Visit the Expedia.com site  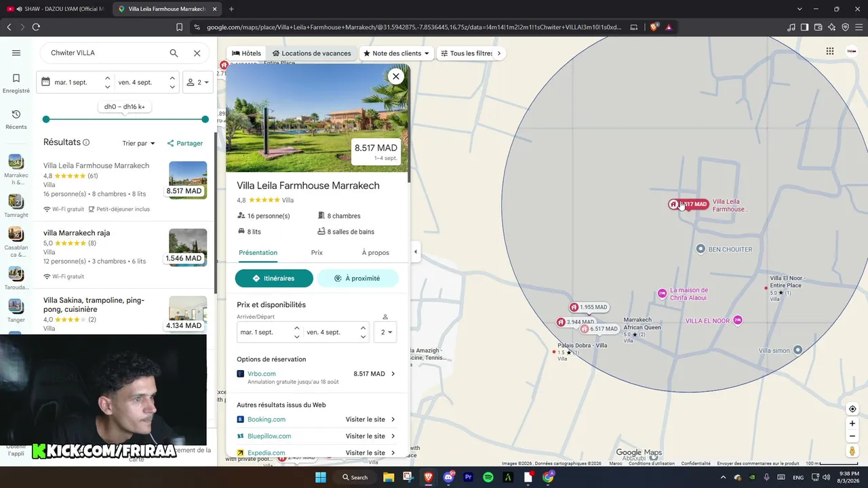(x=317, y=453)
